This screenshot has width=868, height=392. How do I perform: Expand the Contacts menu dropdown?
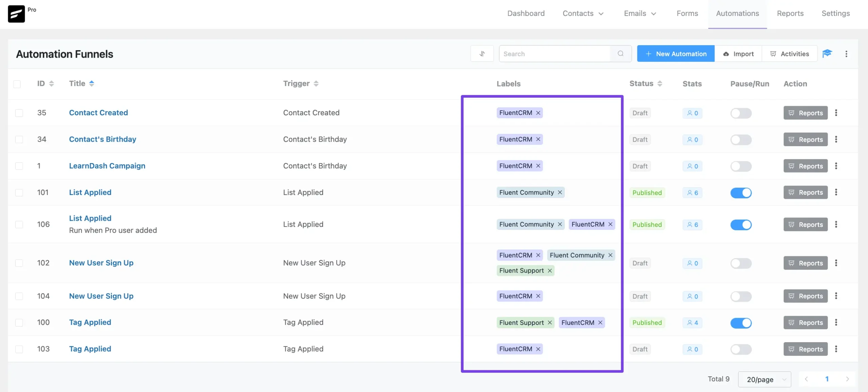pyautogui.click(x=583, y=14)
